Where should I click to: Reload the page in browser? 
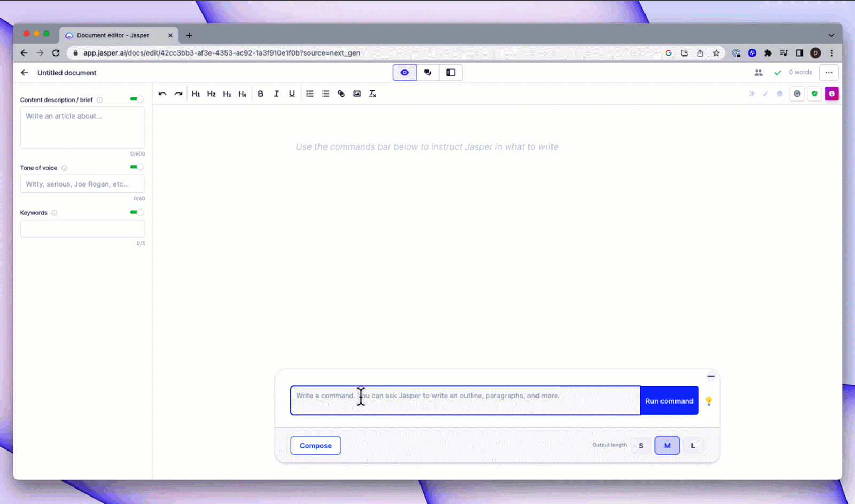(x=56, y=53)
